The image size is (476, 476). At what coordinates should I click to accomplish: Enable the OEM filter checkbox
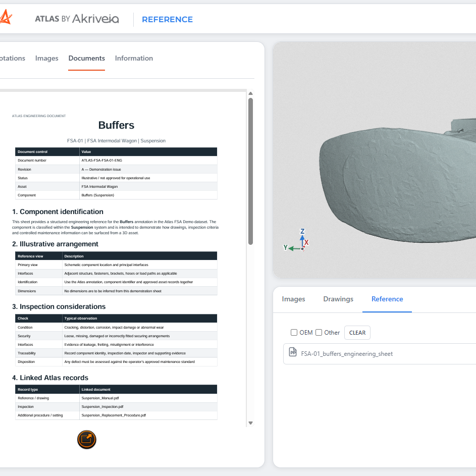point(294,333)
